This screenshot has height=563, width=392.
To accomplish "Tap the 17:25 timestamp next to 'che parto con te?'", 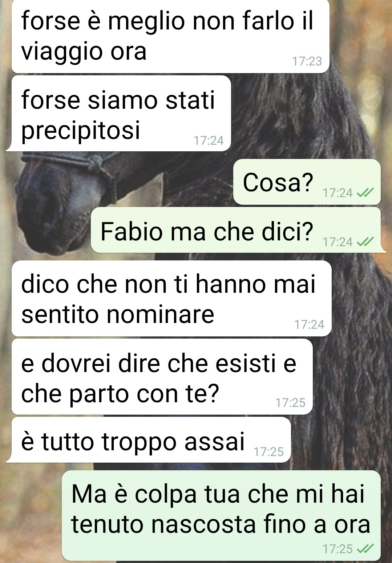I will click(x=291, y=403).
